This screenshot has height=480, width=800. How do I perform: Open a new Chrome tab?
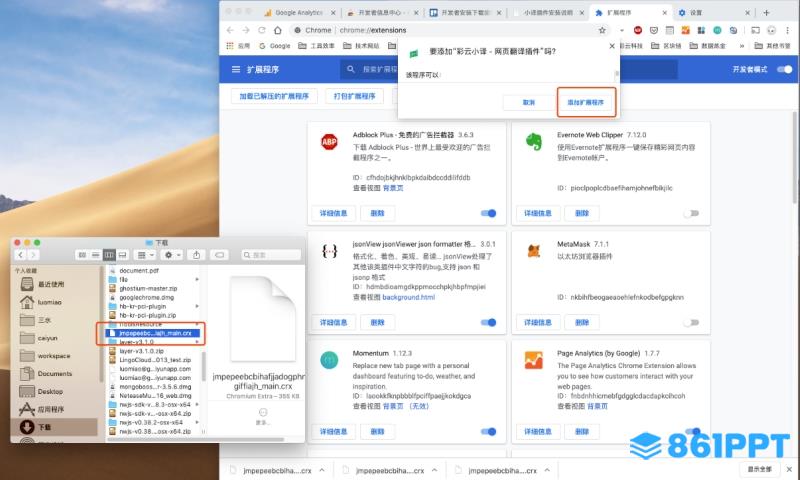(x=766, y=12)
